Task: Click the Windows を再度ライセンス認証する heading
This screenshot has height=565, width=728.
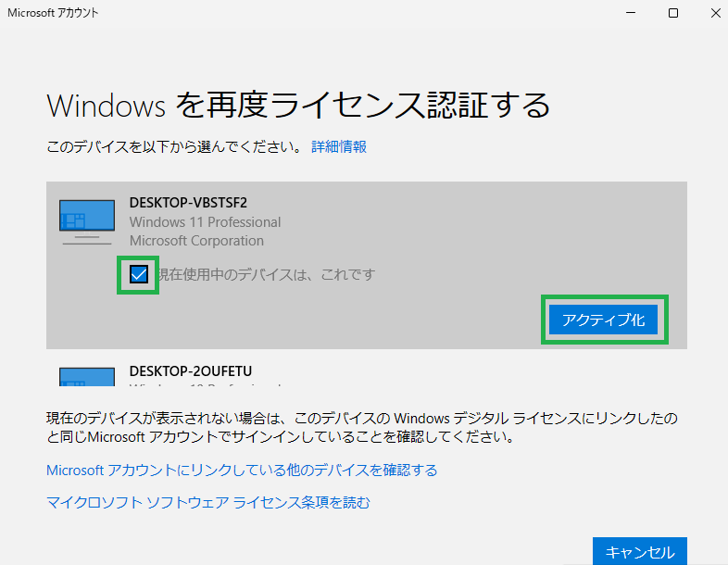Action: [x=298, y=106]
